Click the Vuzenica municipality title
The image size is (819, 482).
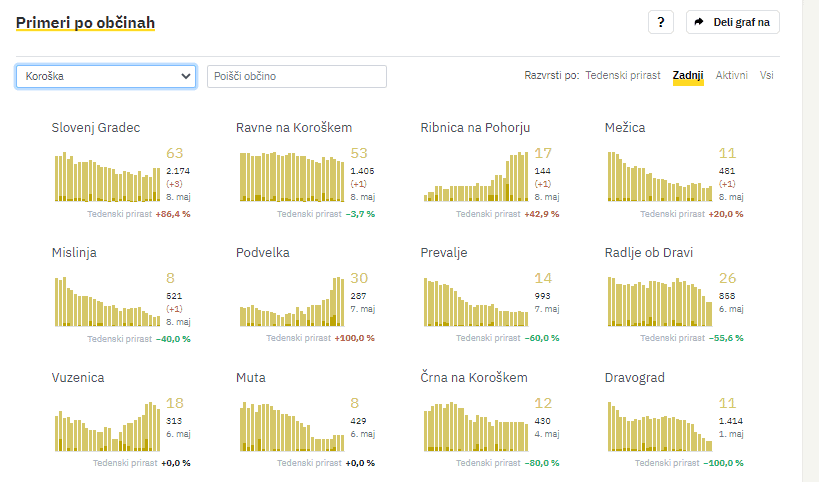tap(78, 378)
